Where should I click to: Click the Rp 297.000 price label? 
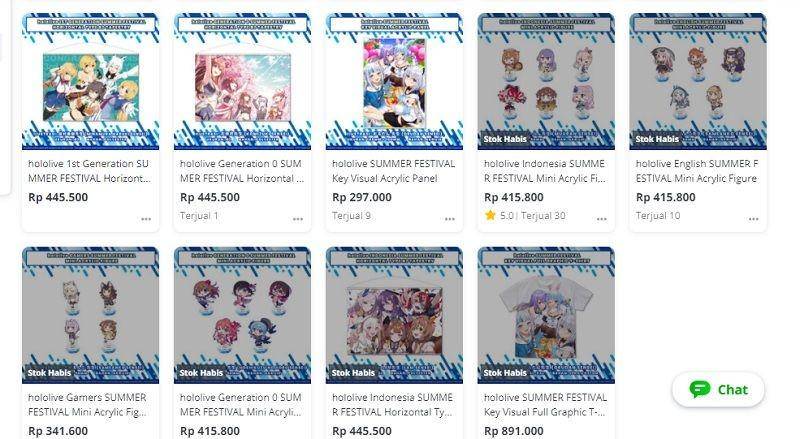pos(362,197)
